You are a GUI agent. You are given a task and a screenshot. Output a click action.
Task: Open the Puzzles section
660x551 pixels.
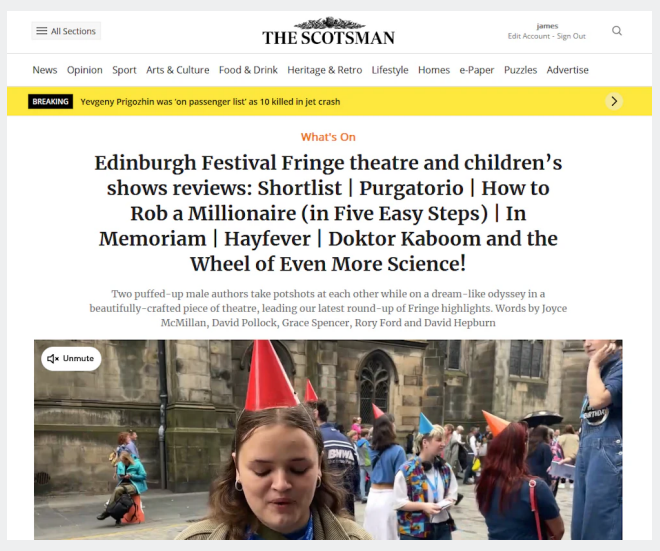point(520,70)
